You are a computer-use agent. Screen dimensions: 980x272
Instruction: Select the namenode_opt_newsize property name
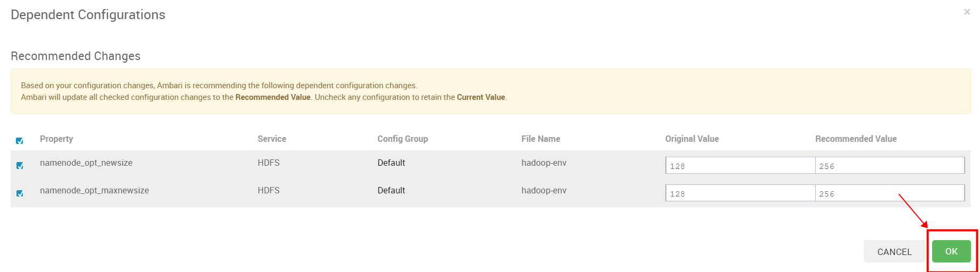[86, 163]
